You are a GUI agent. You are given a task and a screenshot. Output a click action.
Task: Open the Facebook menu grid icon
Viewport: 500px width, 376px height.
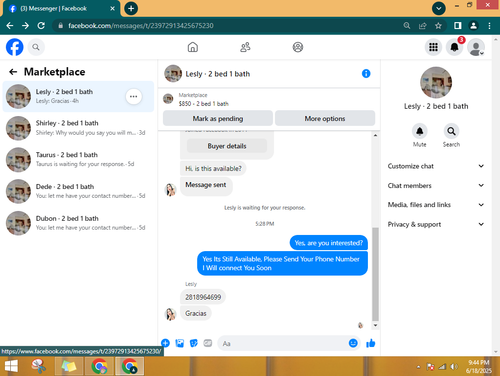[x=433, y=47]
